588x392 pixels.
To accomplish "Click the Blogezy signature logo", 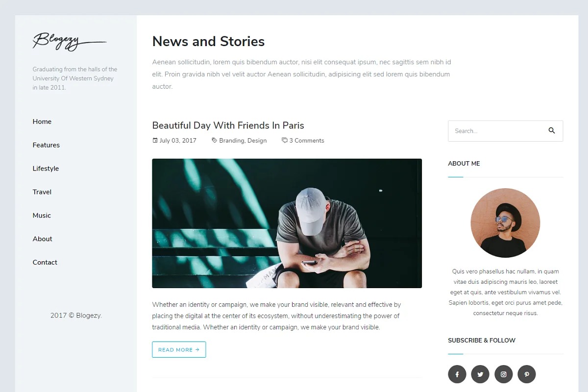I will point(69,42).
